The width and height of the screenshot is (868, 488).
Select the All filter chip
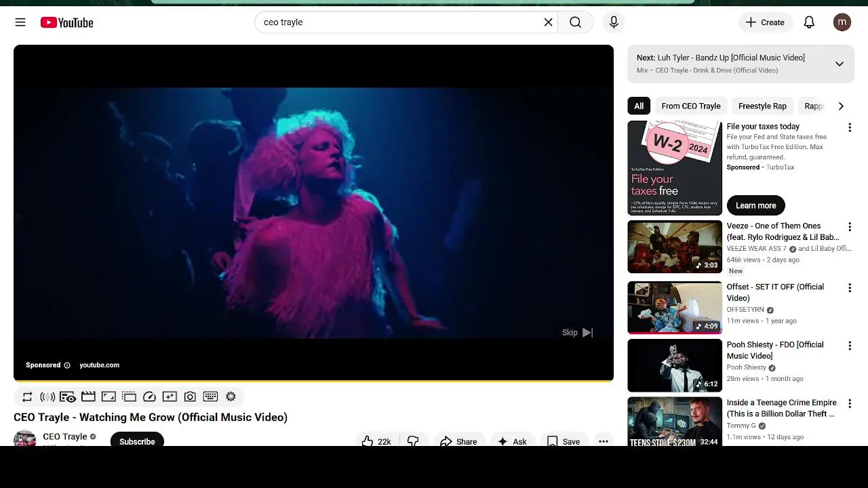(x=639, y=106)
